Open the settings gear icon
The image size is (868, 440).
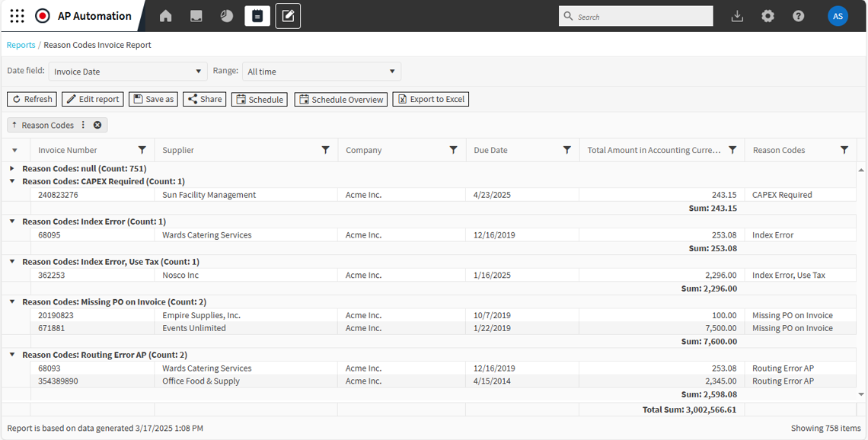pyautogui.click(x=767, y=16)
